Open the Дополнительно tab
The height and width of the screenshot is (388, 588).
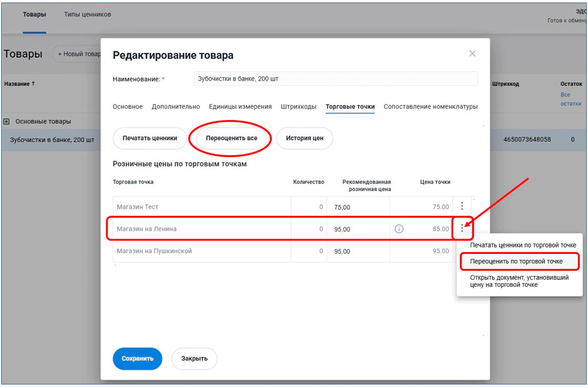[176, 106]
